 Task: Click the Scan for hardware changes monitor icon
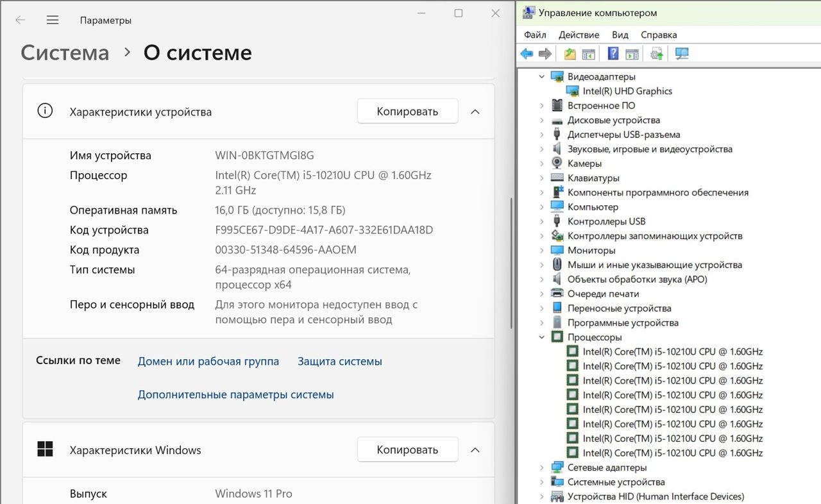click(x=682, y=54)
